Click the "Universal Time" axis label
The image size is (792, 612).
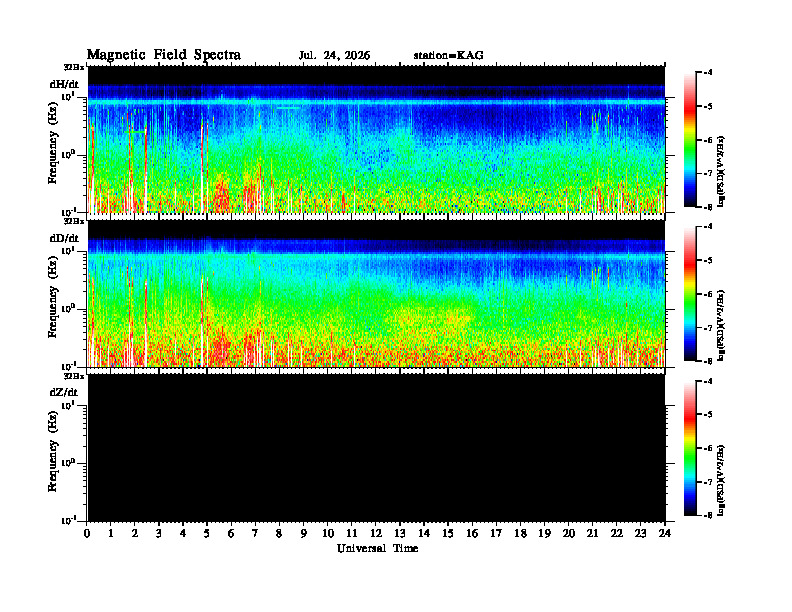tap(377, 548)
